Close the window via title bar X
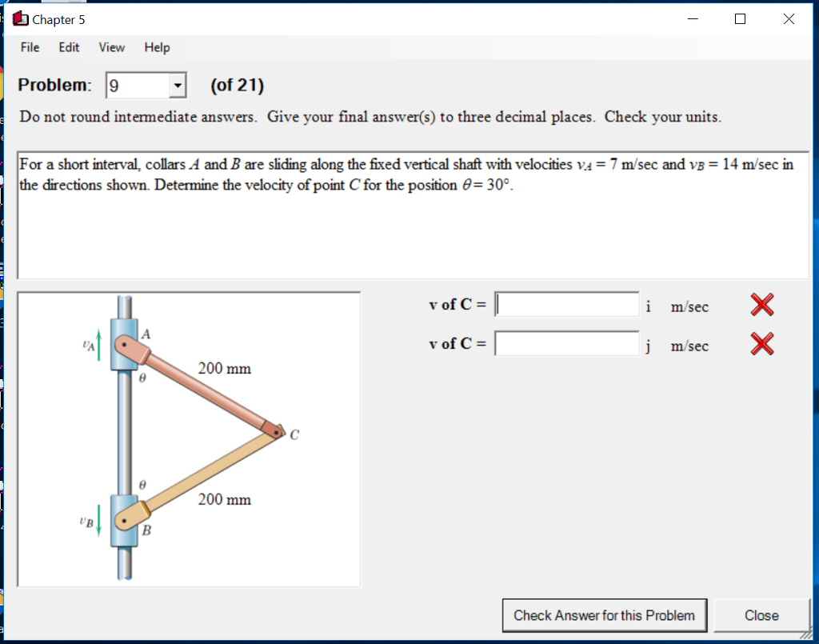The image size is (819, 644). point(789,18)
